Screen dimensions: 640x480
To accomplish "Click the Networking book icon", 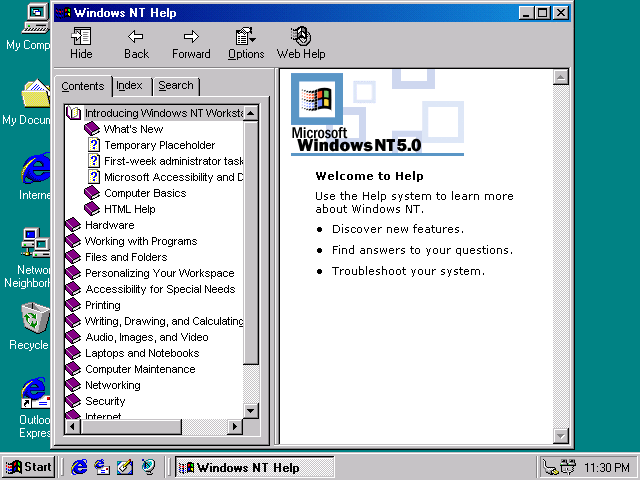I will pyautogui.click(x=73, y=384).
